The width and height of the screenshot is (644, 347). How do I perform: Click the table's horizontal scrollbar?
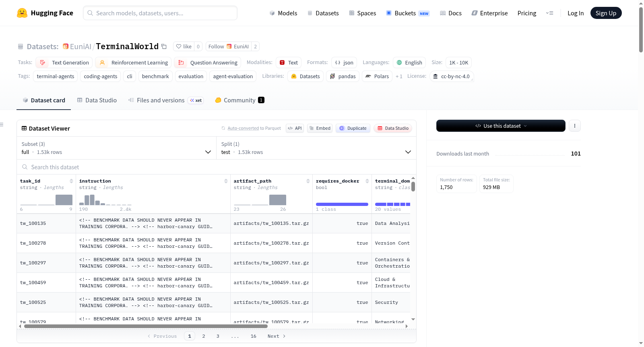click(x=146, y=326)
